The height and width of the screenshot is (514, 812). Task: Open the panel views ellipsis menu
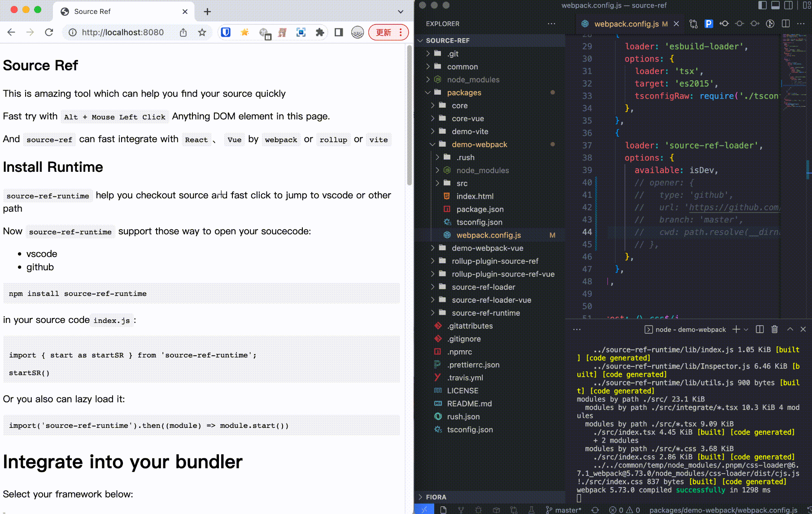pyautogui.click(x=577, y=330)
